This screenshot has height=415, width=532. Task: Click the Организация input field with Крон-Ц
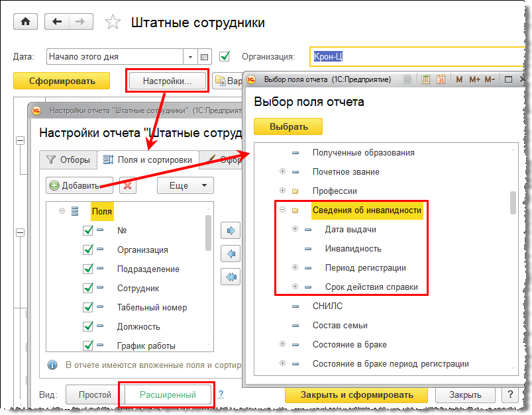[417, 57]
